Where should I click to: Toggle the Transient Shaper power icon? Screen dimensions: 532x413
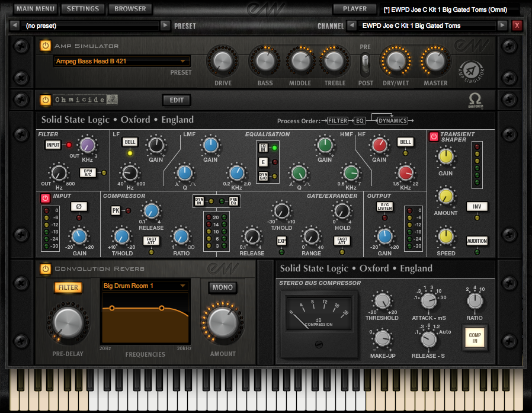point(434,136)
